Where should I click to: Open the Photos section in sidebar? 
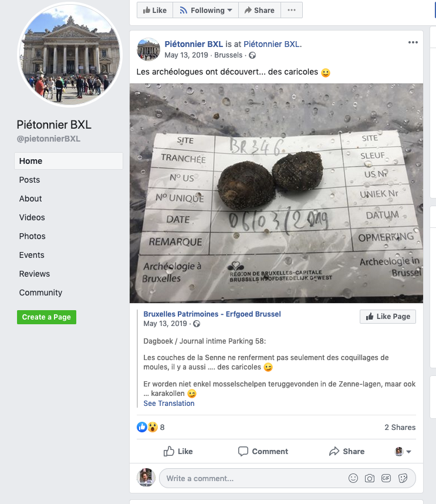click(x=32, y=236)
